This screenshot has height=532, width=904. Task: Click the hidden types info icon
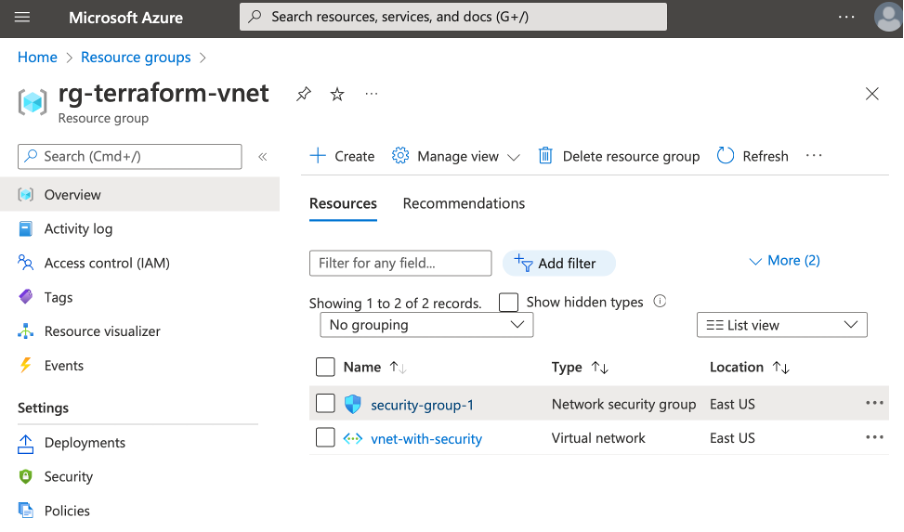(660, 301)
